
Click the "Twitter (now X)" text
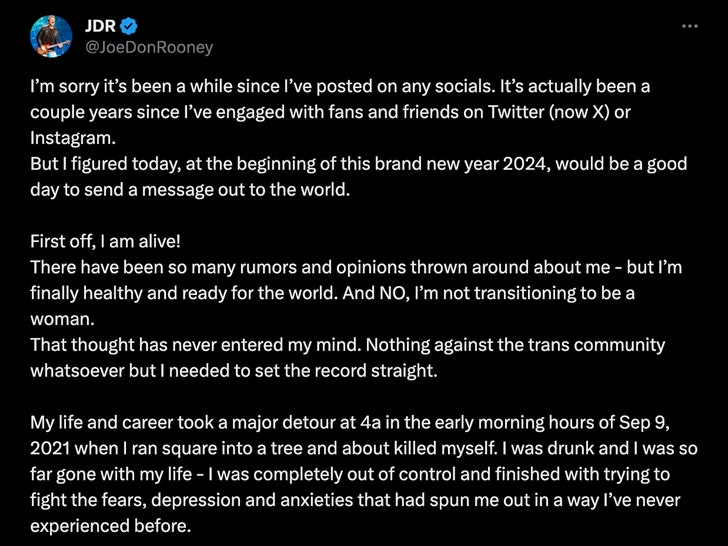click(548, 112)
